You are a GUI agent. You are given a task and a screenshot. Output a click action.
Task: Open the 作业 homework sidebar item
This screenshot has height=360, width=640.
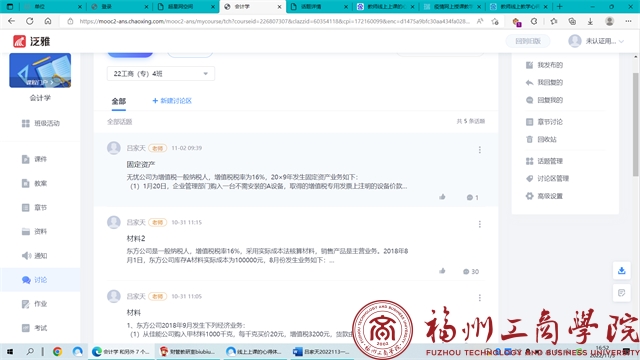coord(34,304)
